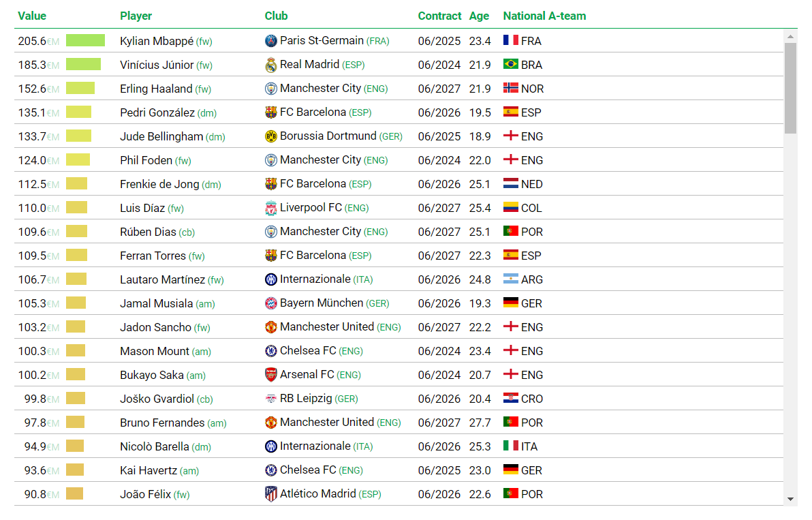This screenshot has width=812, height=520.
Task: Click the scrollbar up arrow
Action: point(790,37)
